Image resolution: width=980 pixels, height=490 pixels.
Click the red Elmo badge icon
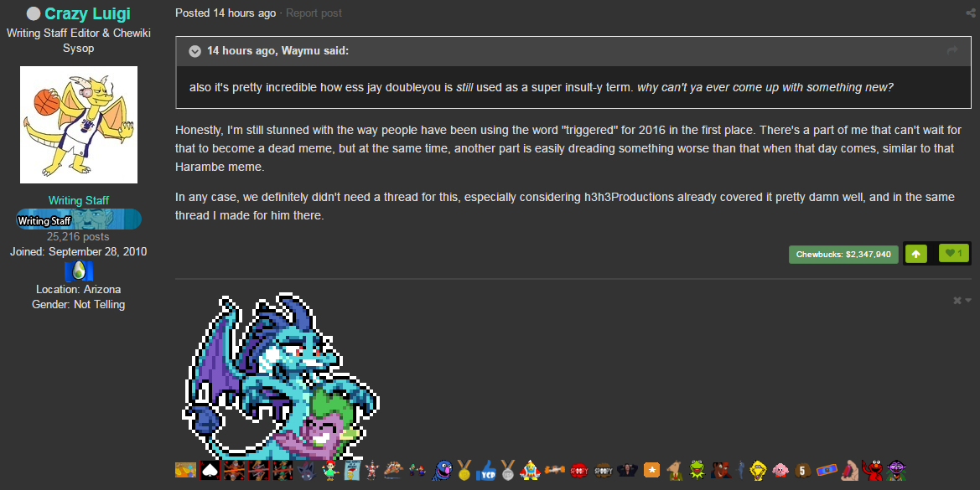coord(872,470)
